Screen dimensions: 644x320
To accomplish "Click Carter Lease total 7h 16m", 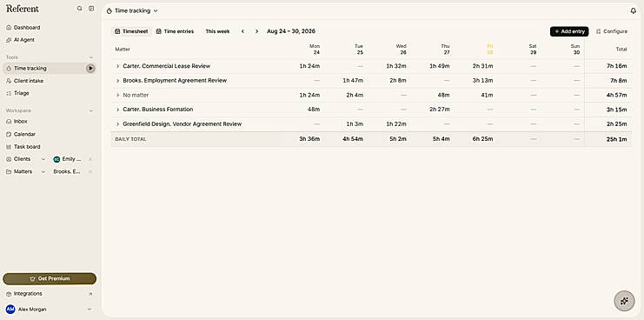I will click(x=617, y=66).
